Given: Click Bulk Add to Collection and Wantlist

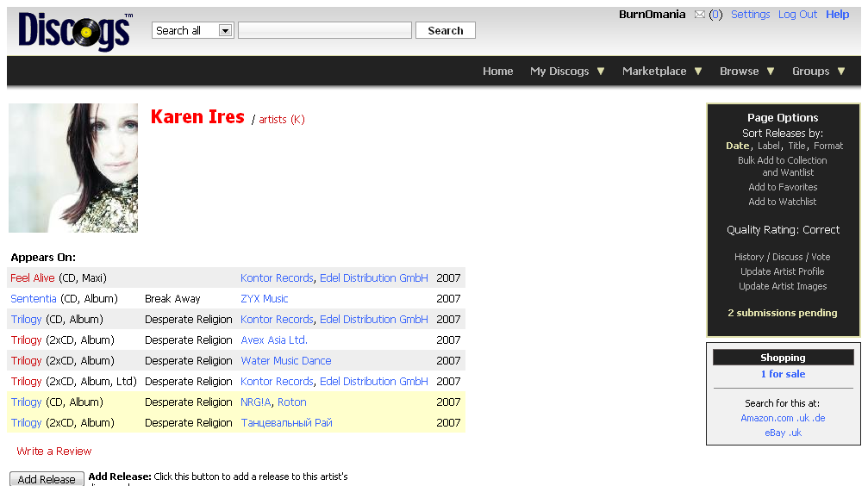Looking at the screenshot, I should (782, 166).
